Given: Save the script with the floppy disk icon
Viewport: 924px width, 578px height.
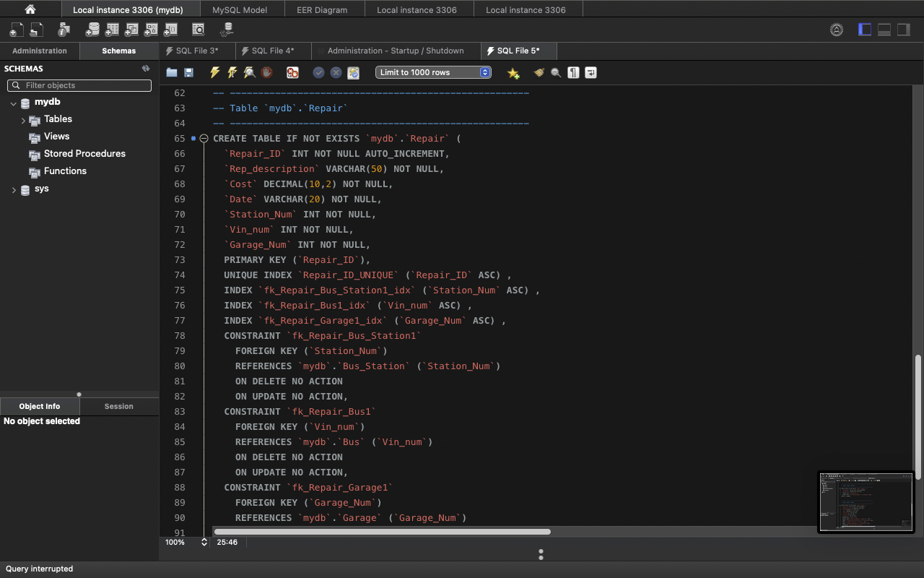Looking at the screenshot, I should 188,72.
